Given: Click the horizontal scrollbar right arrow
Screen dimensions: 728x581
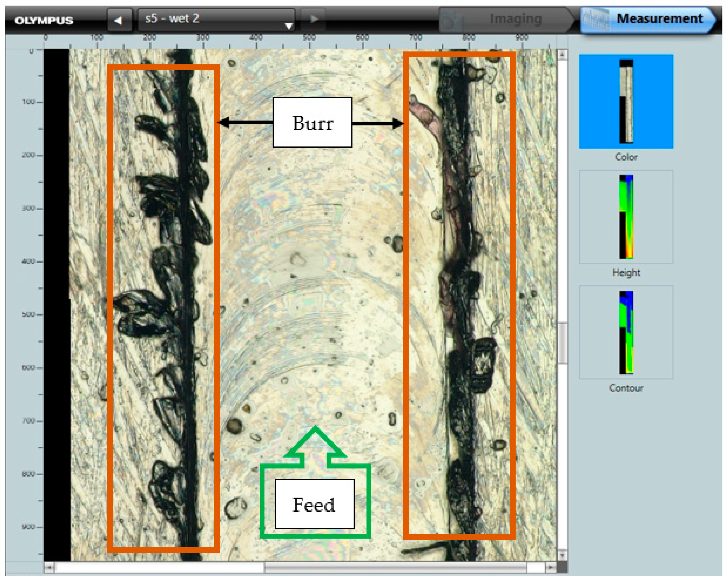Looking at the screenshot, I should point(550,567).
